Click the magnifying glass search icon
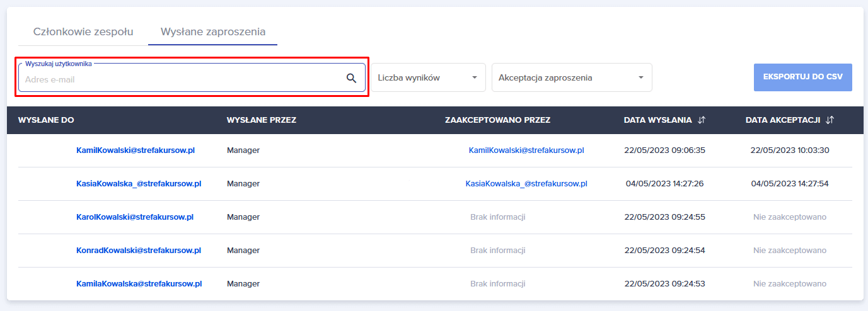Viewport: 868px width, 311px height. point(351,78)
